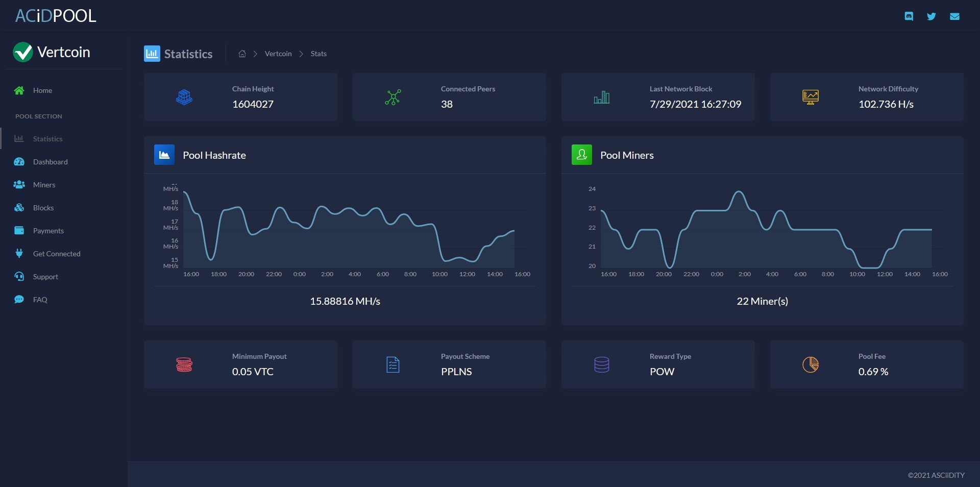Screen dimensions: 980x487
Task: Open the Blocks page in sidebar
Action: pyautogui.click(x=43, y=208)
